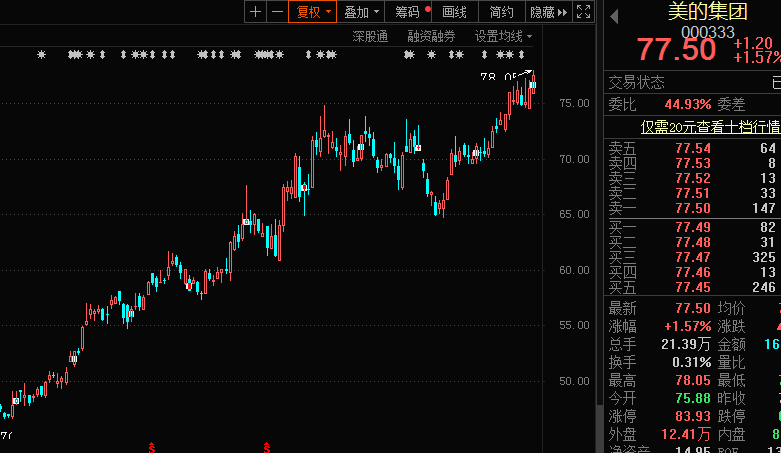Click the first red dividend marker at chart bottom
The image size is (781, 453).
point(151,445)
